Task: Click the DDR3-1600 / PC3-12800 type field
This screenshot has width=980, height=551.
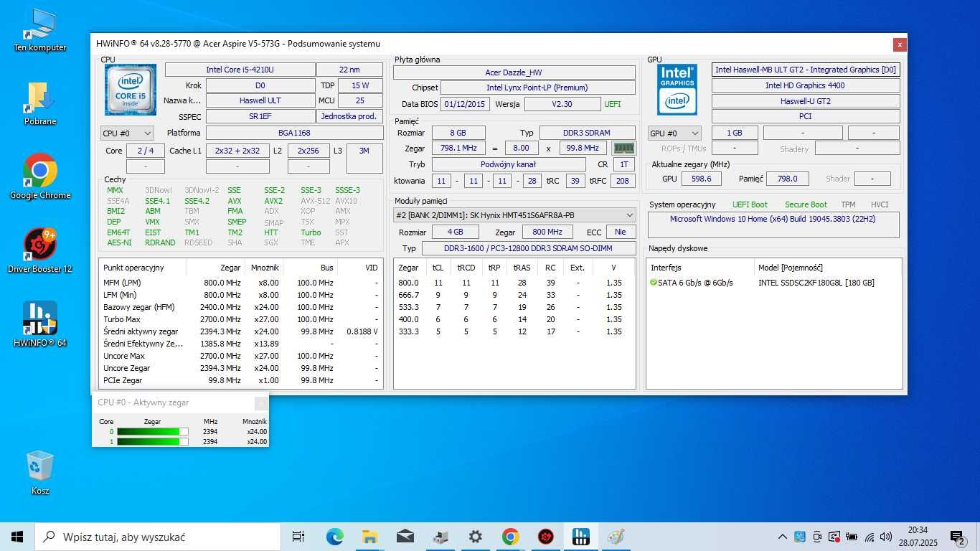Action: click(x=529, y=248)
